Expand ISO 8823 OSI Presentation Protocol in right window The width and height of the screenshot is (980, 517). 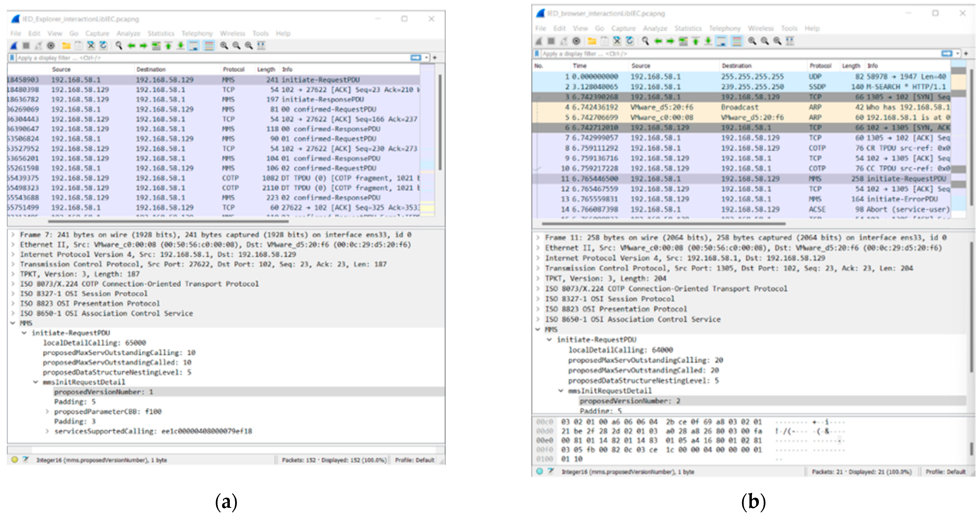pos(538,309)
